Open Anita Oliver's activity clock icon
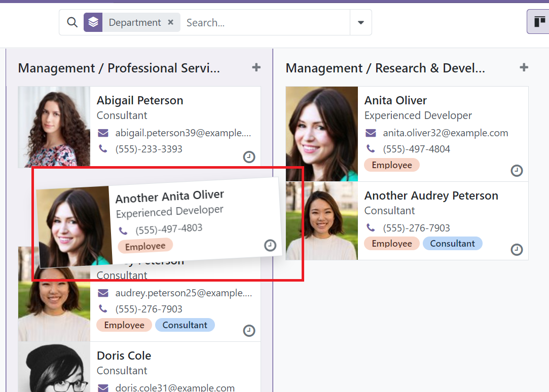 pos(517,171)
